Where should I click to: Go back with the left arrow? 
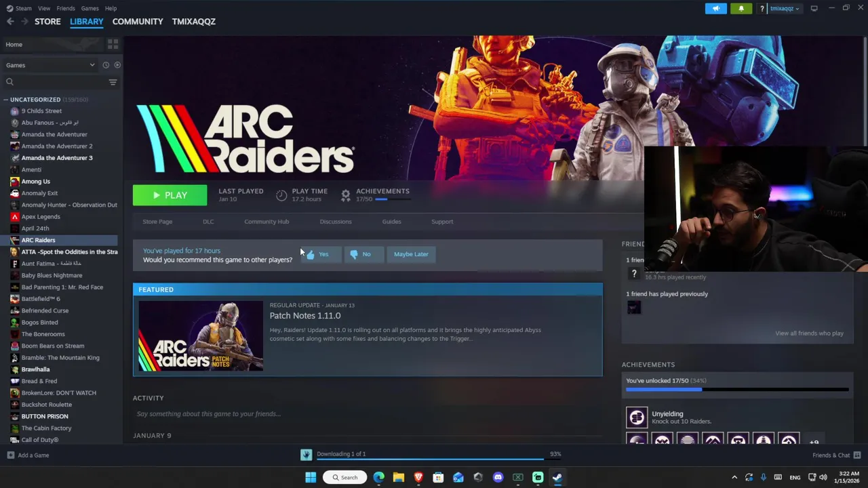coord(10,22)
